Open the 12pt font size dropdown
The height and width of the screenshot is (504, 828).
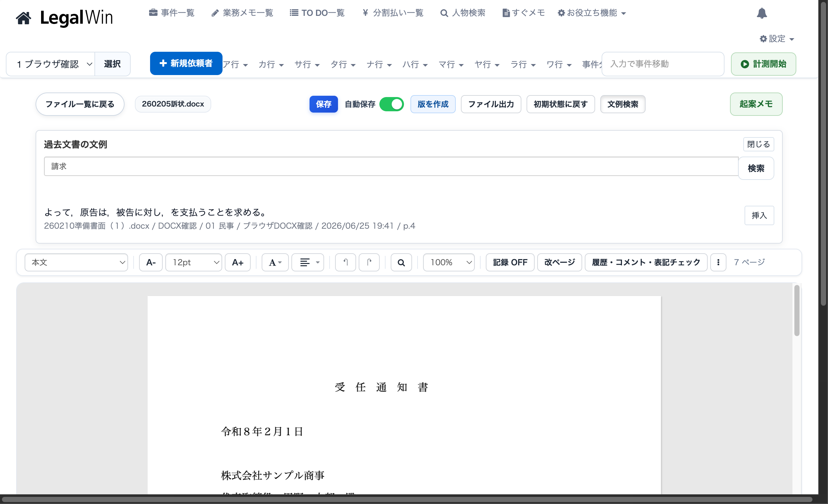pyautogui.click(x=193, y=262)
